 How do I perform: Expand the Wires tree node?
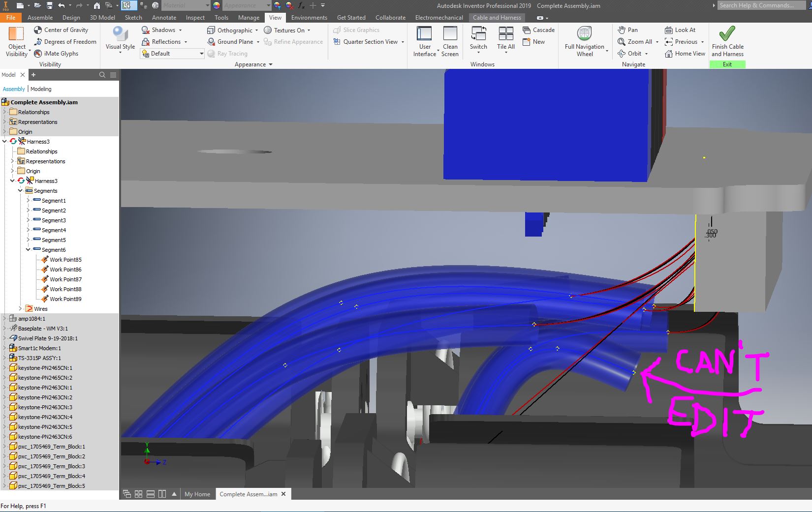[x=20, y=309]
